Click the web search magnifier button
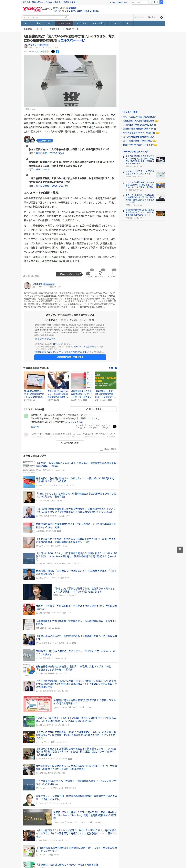The height and width of the screenshot is (868, 186). (x=161, y=2)
